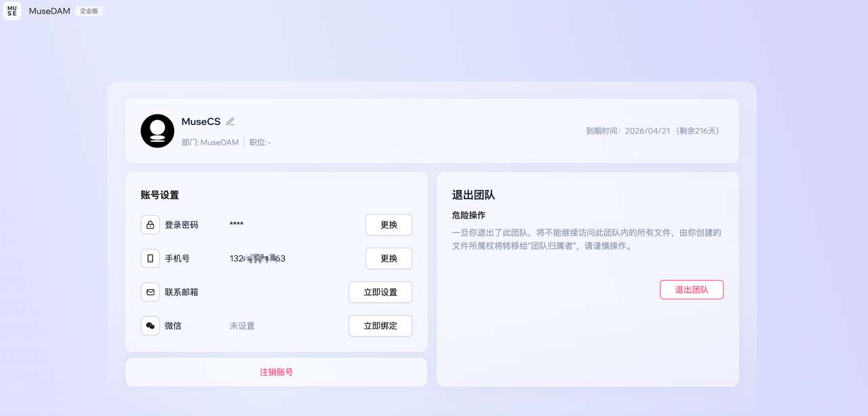Click the envelope icon beside 联系邮箱
The image size is (868, 416).
150,292
